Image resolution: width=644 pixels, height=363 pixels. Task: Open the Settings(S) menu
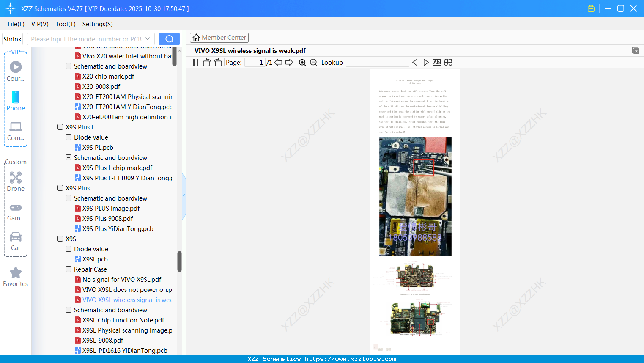click(x=98, y=24)
